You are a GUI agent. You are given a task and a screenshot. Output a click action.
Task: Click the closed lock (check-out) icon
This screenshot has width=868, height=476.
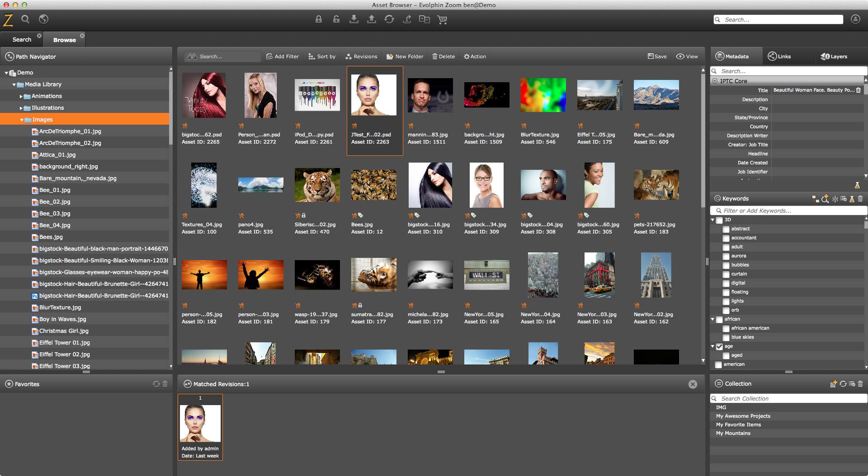(x=319, y=19)
